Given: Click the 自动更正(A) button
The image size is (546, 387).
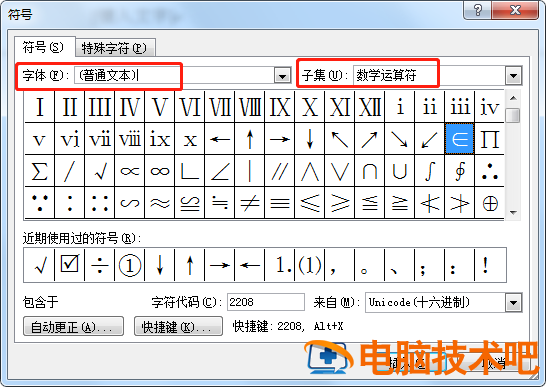Looking at the screenshot, I should [x=73, y=326].
